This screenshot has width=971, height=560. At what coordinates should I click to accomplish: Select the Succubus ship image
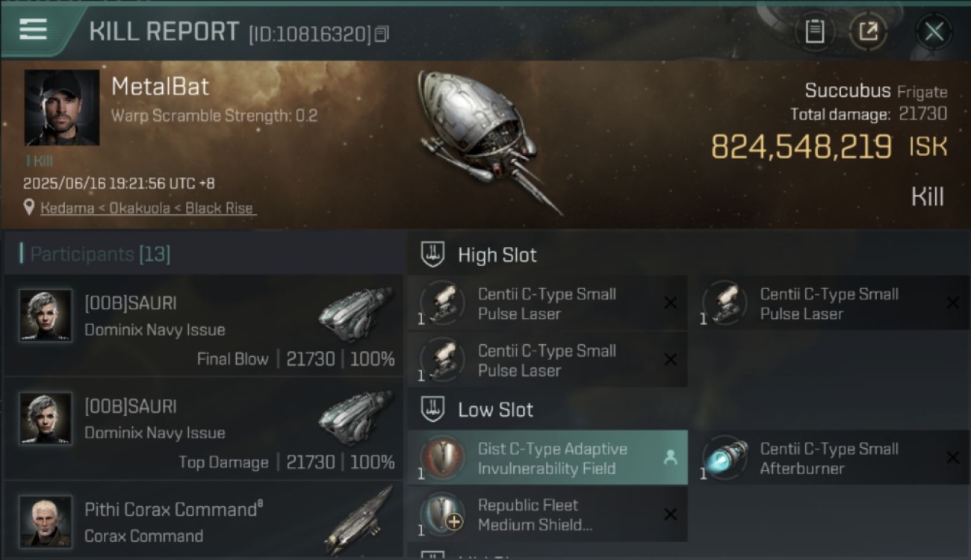coord(489,140)
